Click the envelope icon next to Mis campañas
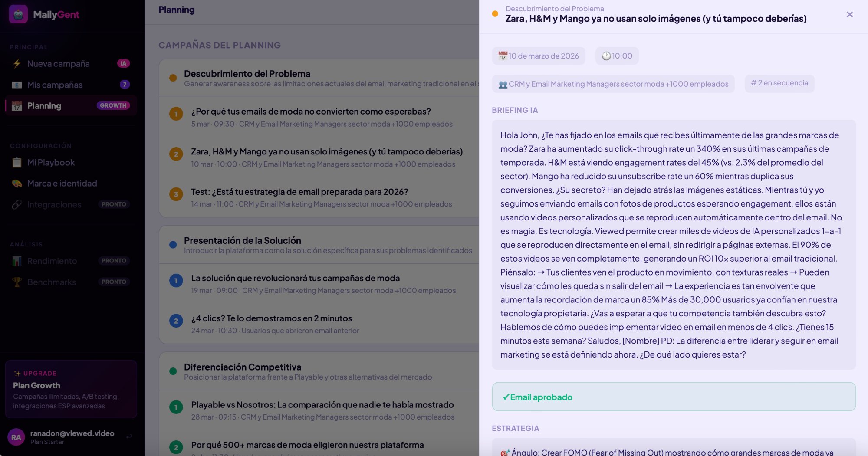The width and height of the screenshot is (868, 456). pos(17,85)
